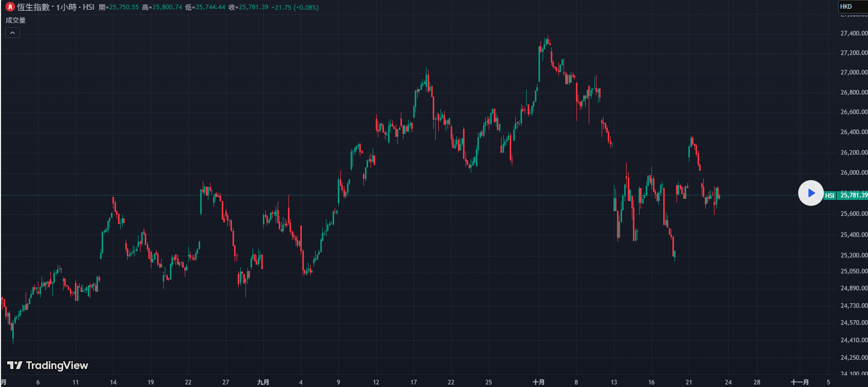Click the 成交量 volume indicator label
Viewport: 868px width, 387px height.
tap(15, 21)
